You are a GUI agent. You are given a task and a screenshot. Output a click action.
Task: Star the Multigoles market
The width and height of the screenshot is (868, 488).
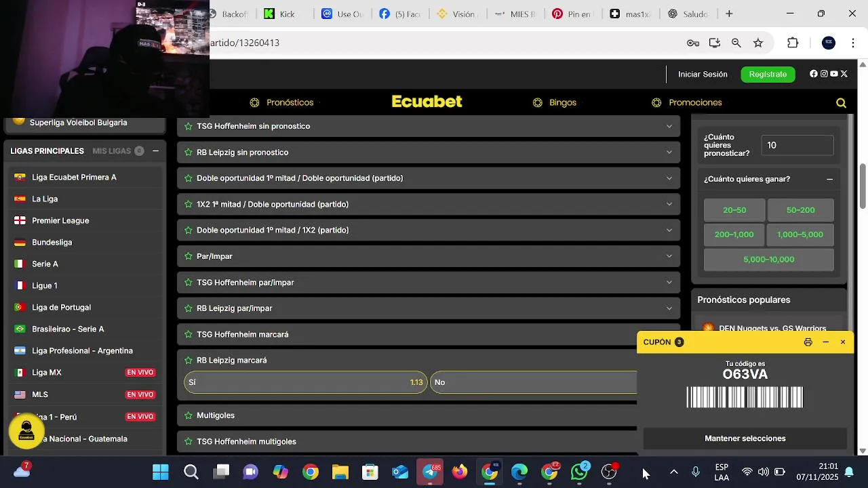click(189, 415)
